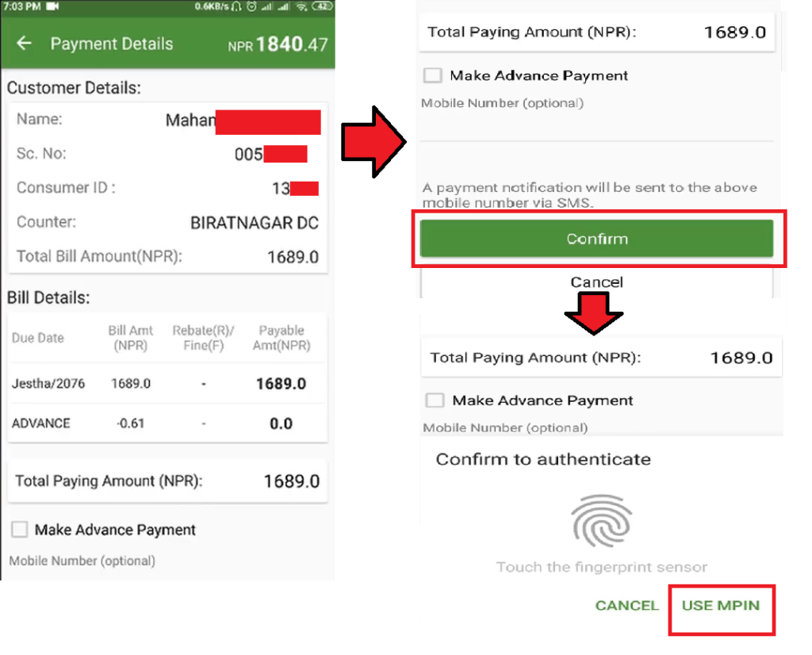Tap Cancel beneath the Confirm button

(x=596, y=282)
